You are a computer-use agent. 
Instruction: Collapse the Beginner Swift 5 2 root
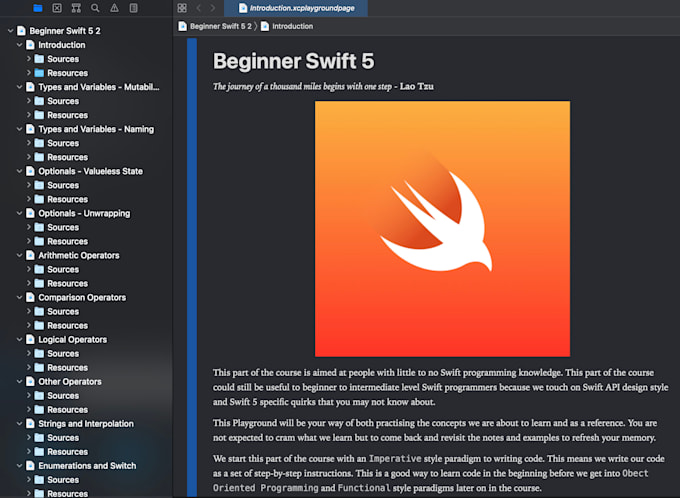[x=10, y=30]
